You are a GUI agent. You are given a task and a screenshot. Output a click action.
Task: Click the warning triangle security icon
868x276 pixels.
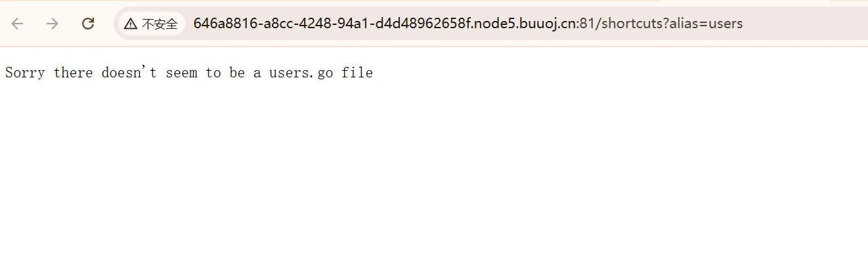tap(131, 24)
